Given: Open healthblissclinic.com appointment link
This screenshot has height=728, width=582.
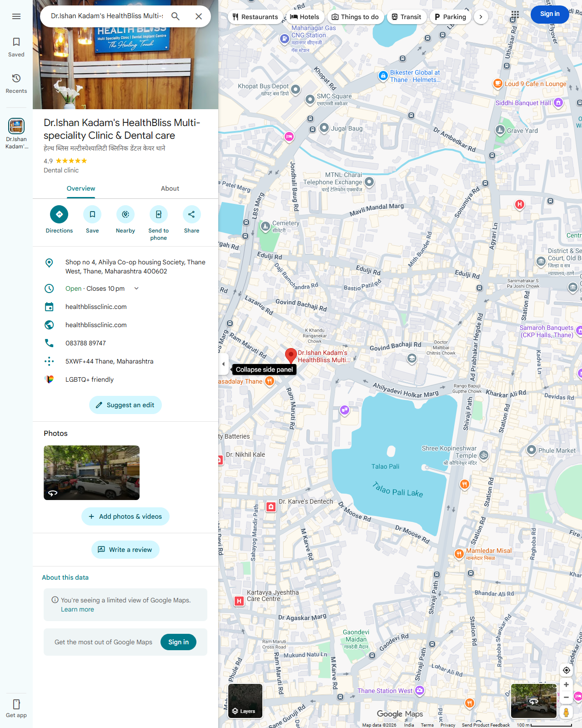Looking at the screenshot, I should coord(125,307).
